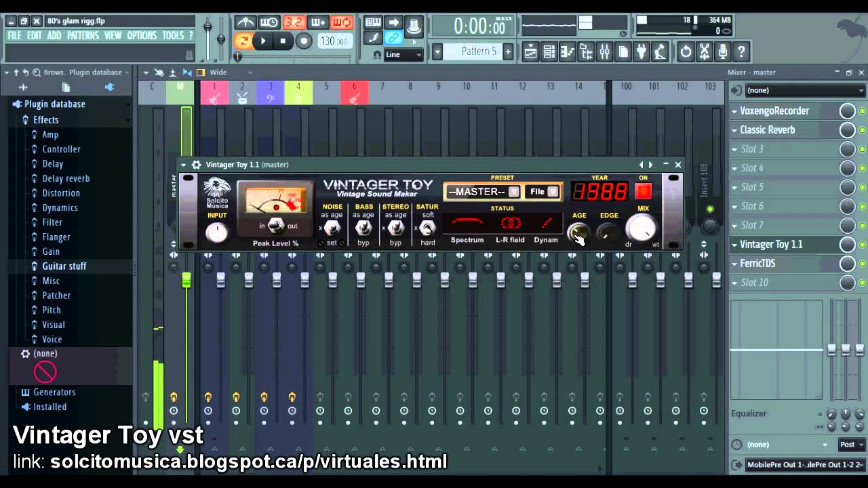Open Vintager Toy plugin gear options icon
This screenshot has width=868, height=488.
[196, 165]
